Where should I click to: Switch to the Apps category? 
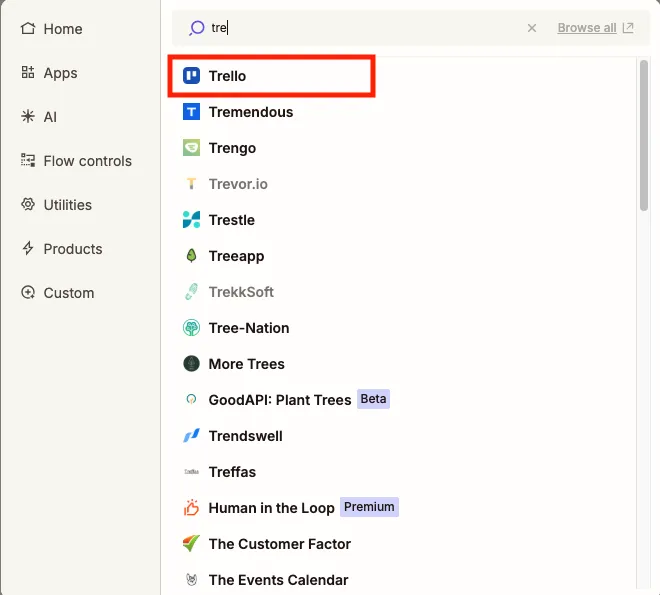click(61, 73)
